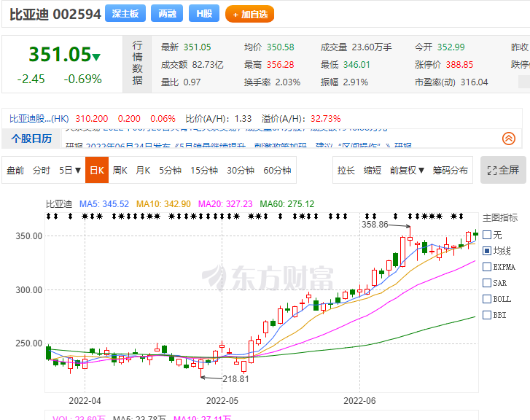Open the 筹码分布 dropdown
Viewport: 530px width, 420px height.
[450, 171]
